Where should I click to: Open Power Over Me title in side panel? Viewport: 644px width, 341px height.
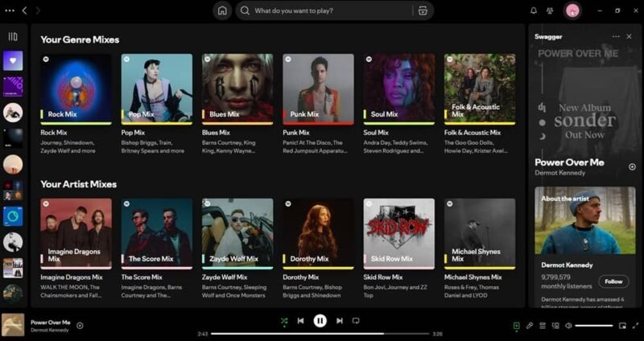pos(569,162)
